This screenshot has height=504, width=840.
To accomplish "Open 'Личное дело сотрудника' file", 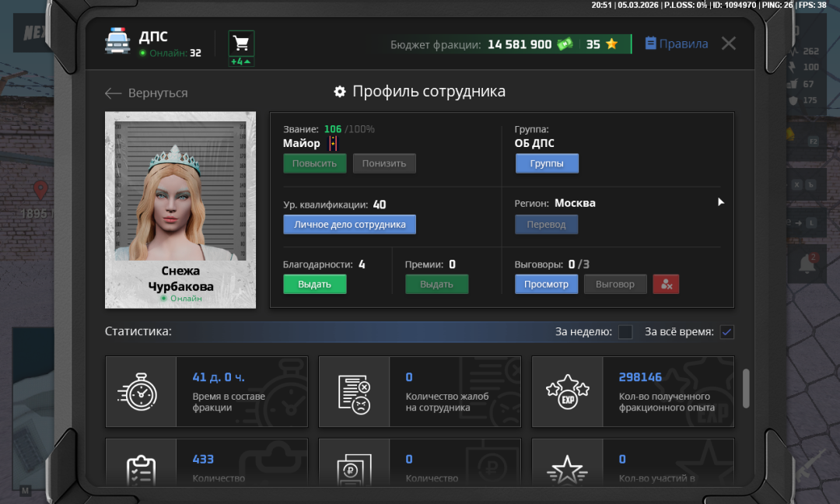I will (x=349, y=224).
